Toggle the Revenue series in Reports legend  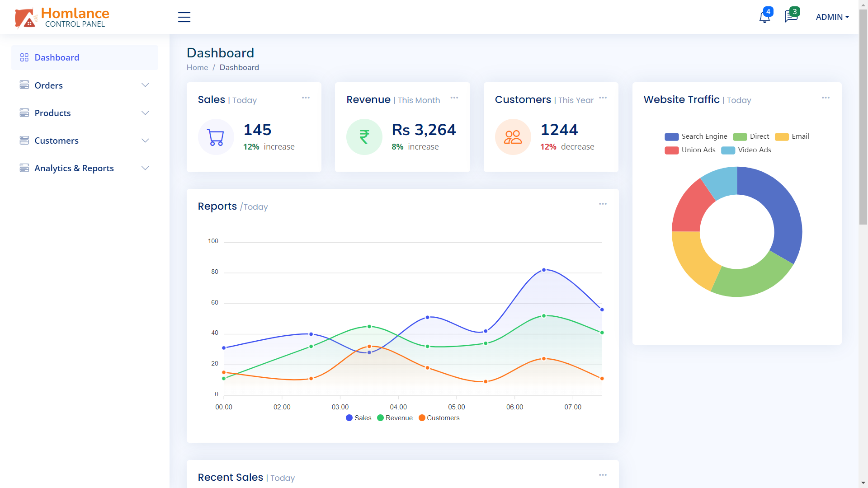pyautogui.click(x=395, y=418)
